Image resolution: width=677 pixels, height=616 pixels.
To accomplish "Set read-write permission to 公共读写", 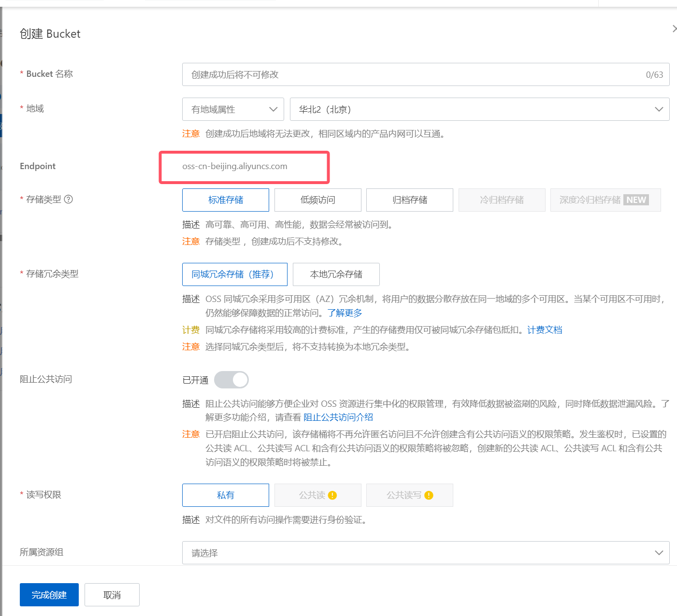I will pos(410,495).
